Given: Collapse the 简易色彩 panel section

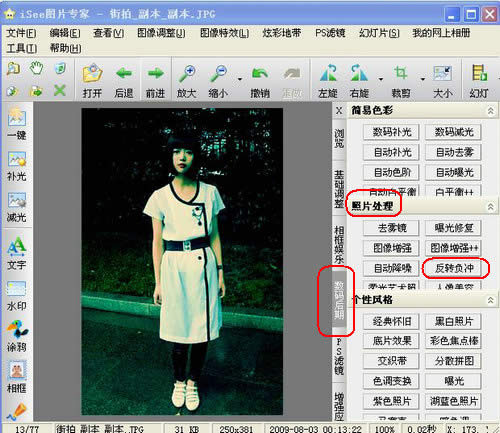Looking at the screenshot, I should coord(491,111).
